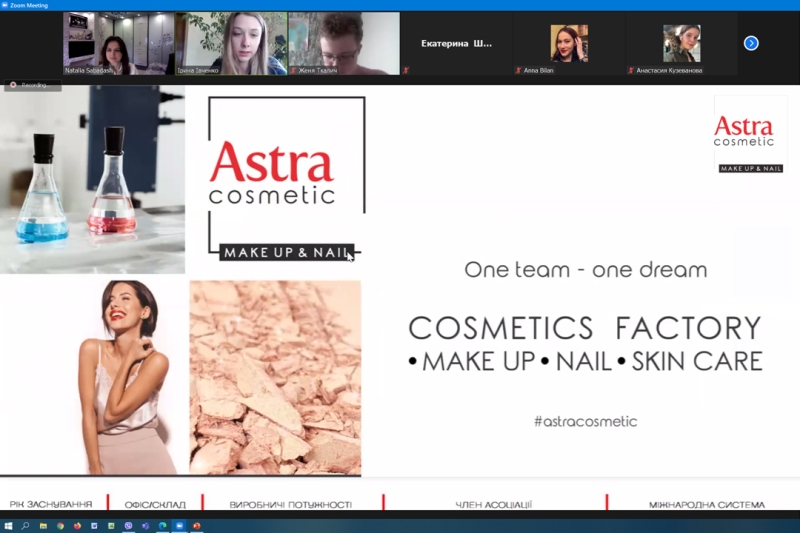The width and height of the screenshot is (800, 533).
Task: Click the 'One team - one dream' slogan
Action: tap(586, 270)
